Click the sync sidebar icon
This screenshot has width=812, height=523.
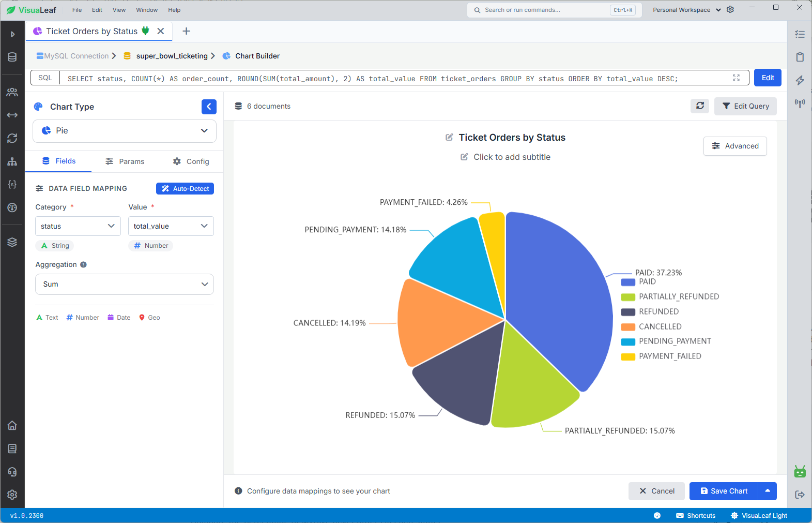[12, 138]
